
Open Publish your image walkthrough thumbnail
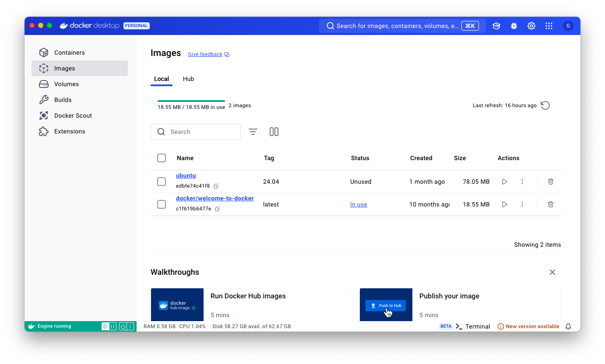point(386,304)
